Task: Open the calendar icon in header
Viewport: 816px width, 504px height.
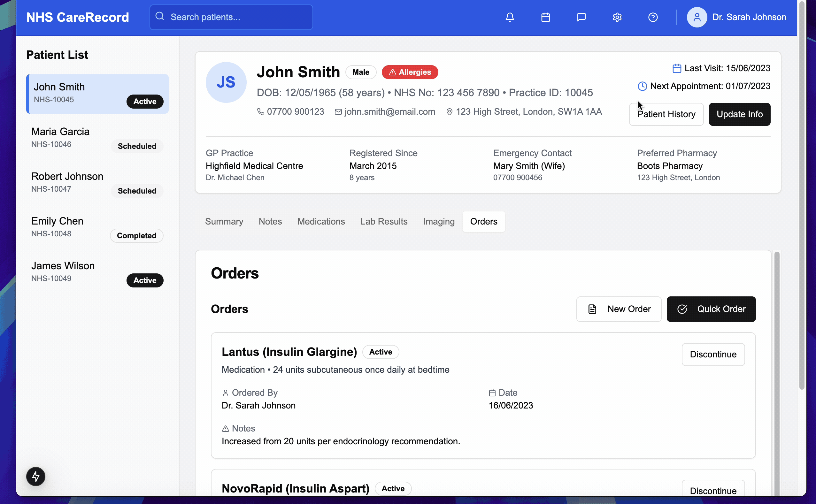Action: 545,17
